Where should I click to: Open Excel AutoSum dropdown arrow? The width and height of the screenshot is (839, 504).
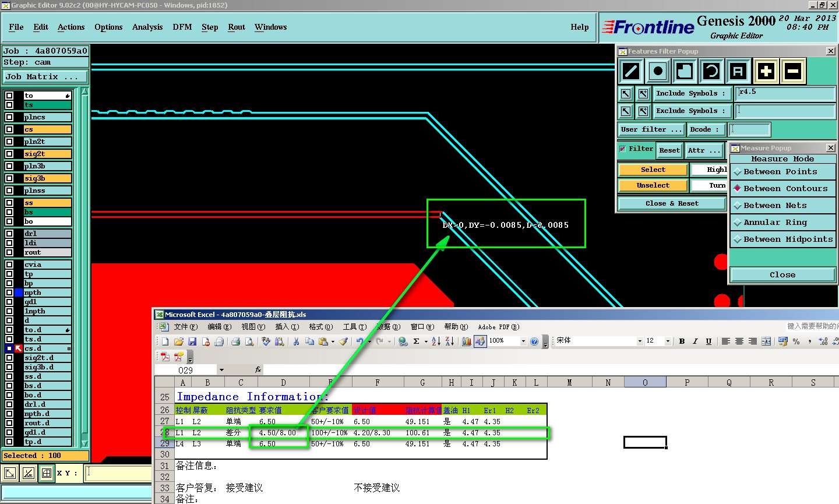(425, 342)
